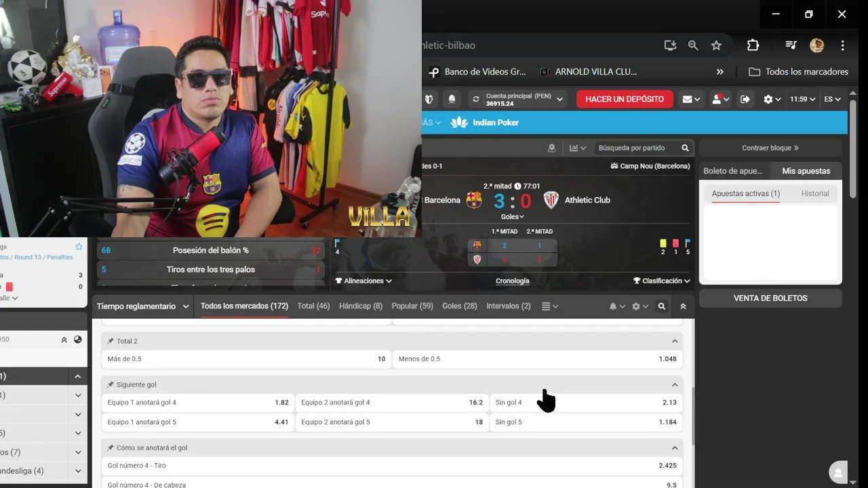Image resolution: width=868 pixels, height=488 pixels.
Task: Switch to Boleto de apuestas tab
Action: [x=733, y=171]
